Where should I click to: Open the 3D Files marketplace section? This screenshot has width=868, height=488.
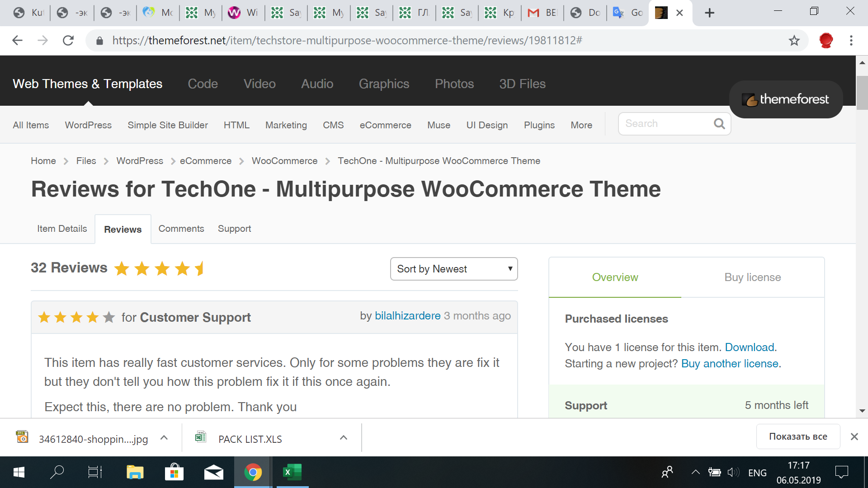click(522, 84)
